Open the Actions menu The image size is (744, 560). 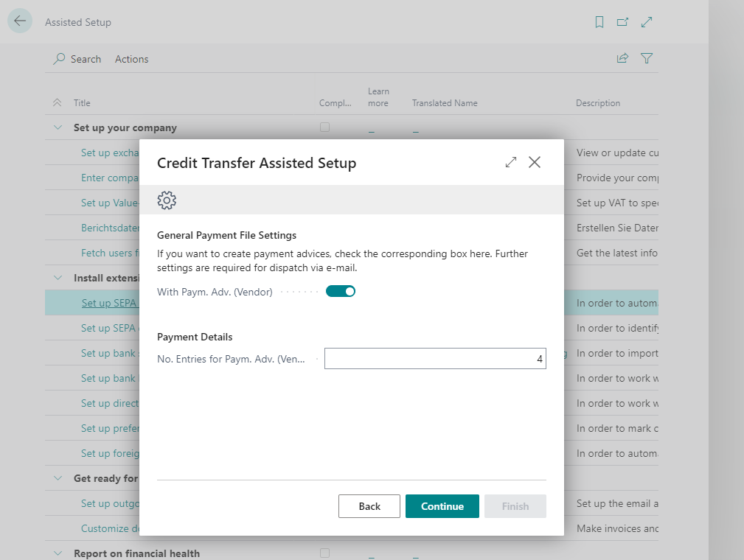(x=131, y=58)
